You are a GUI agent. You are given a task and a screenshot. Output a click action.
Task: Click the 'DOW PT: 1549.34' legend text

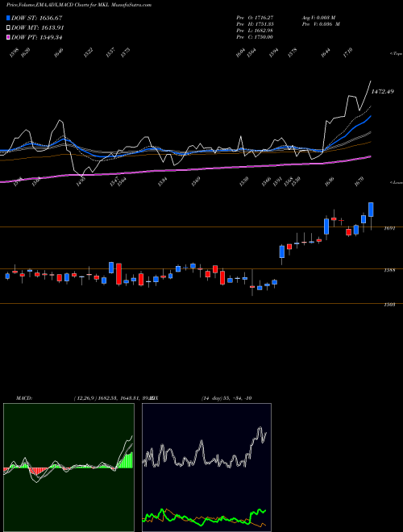pos(36,37)
